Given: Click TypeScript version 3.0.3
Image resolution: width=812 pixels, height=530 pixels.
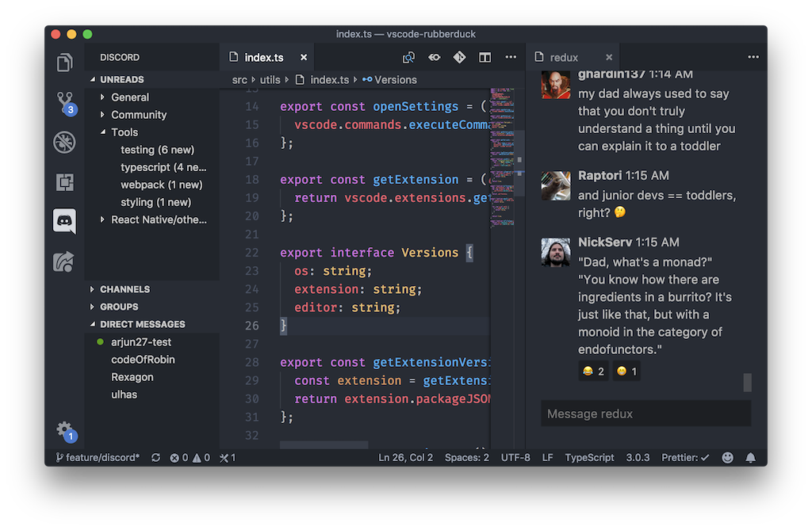Looking at the screenshot, I should (x=638, y=458).
